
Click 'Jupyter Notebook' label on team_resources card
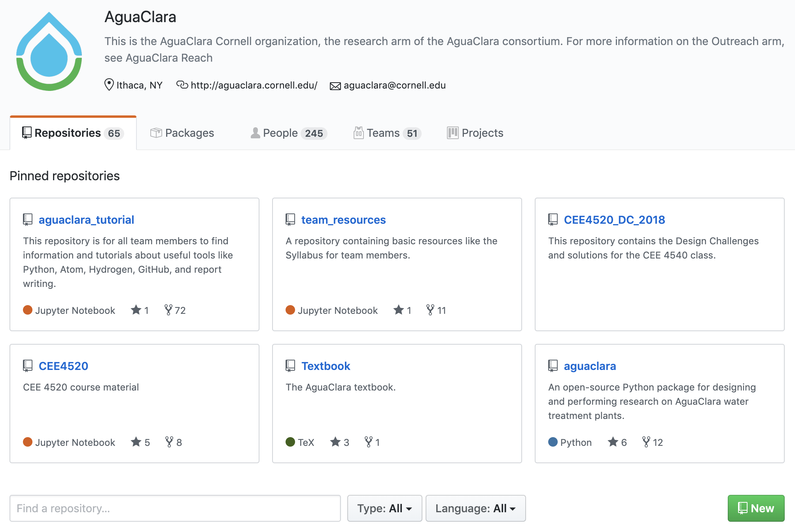click(337, 310)
